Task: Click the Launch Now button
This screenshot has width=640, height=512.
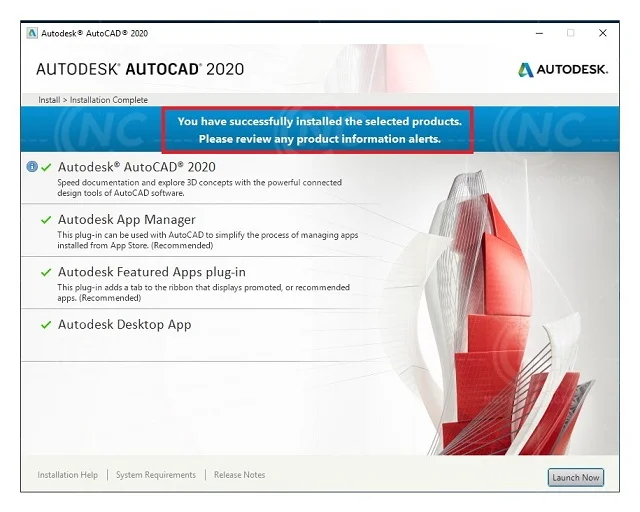Action: [576, 477]
